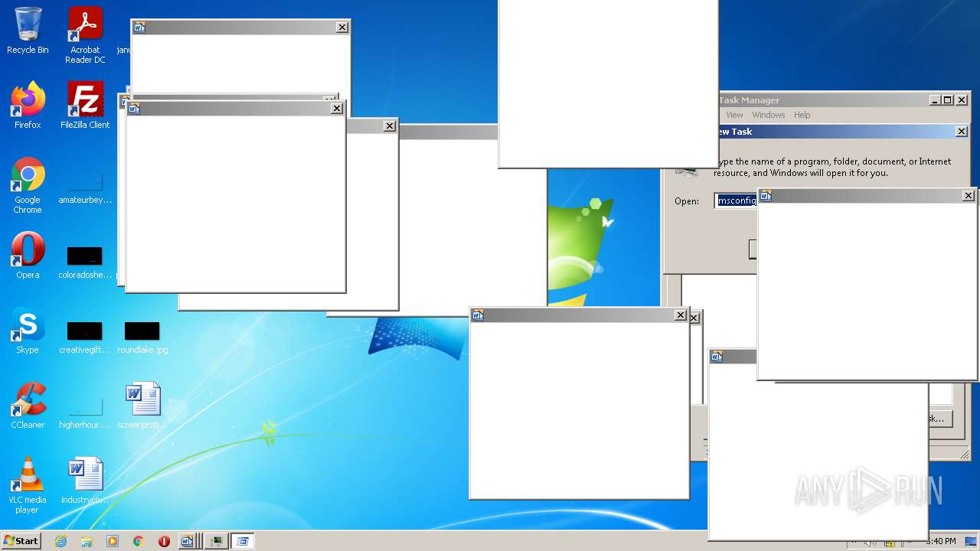Open the Windows menu in Task Manager
The width and height of the screenshot is (980, 551).
pyautogui.click(x=768, y=115)
